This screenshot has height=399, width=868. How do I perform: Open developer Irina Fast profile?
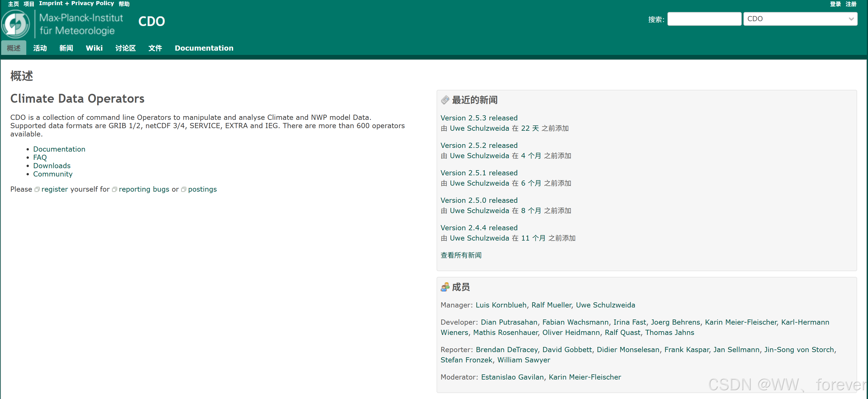pyautogui.click(x=630, y=322)
